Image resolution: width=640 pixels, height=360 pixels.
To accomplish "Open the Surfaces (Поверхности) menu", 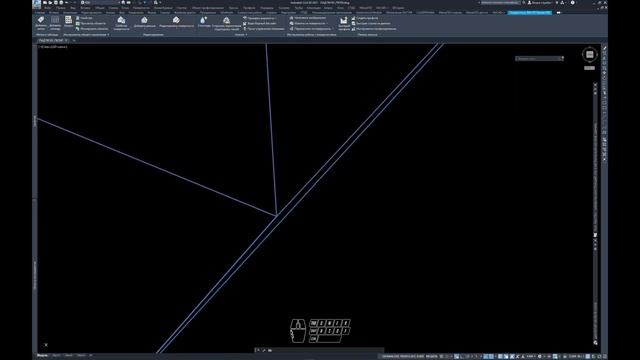I will click(x=141, y=8).
